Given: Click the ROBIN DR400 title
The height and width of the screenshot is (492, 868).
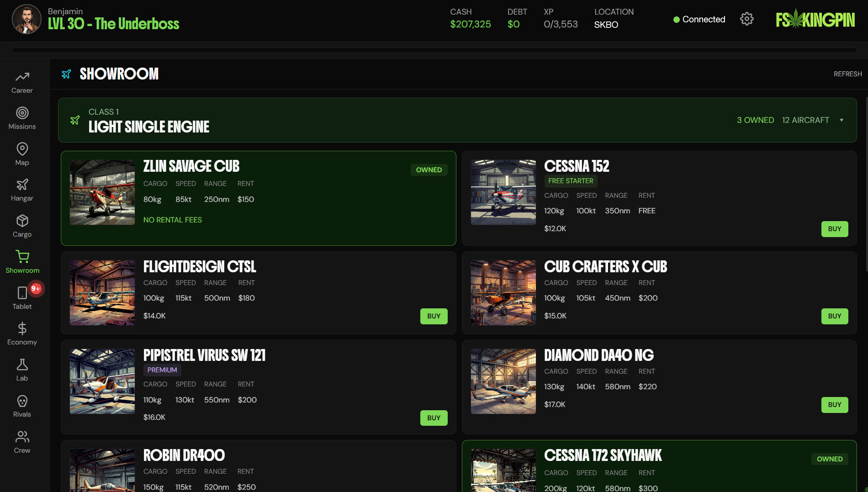Looking at the screenshot, I should coord(184,455).
